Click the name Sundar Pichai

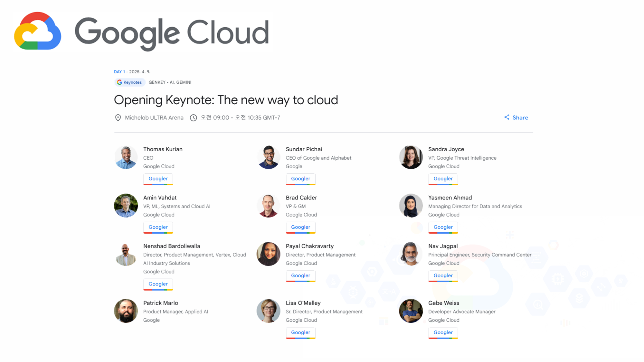pos(304,149)
